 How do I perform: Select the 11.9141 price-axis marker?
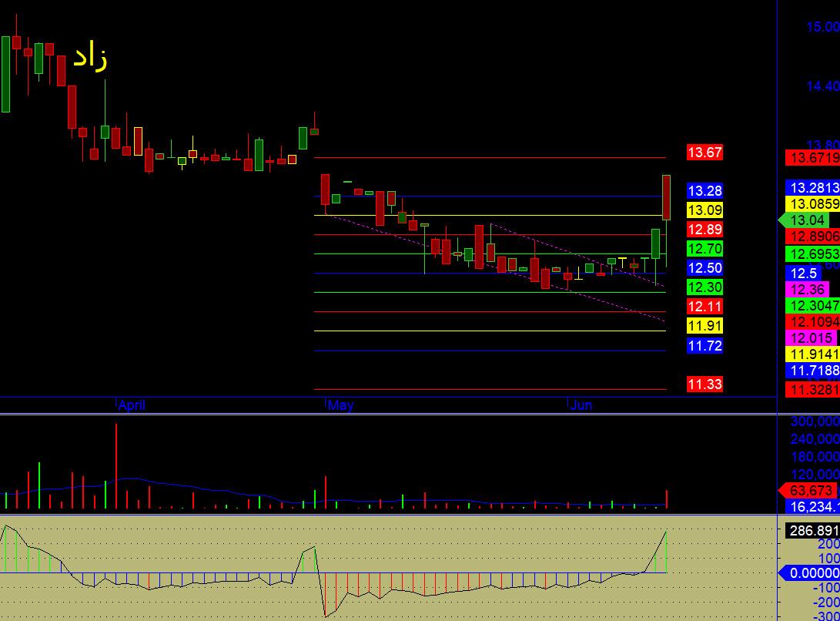812,354
